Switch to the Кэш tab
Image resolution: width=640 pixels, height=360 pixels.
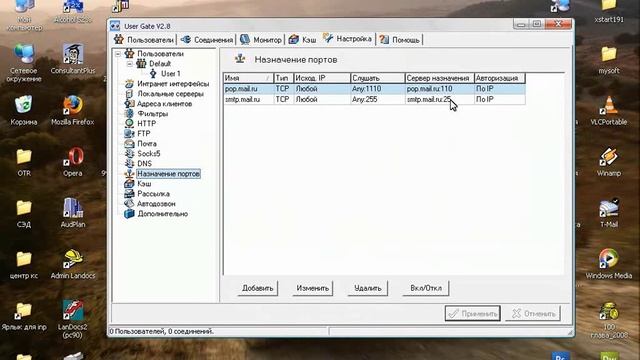pos(303,40)
